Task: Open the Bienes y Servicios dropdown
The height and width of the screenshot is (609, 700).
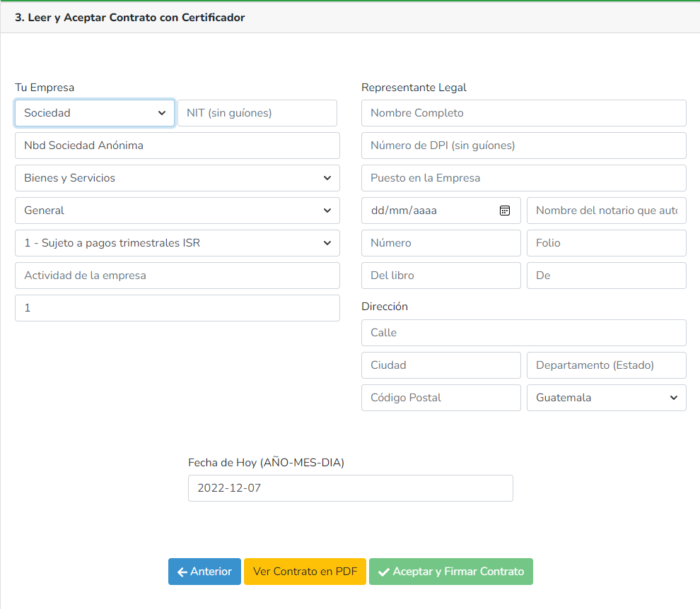Action: 177,178
